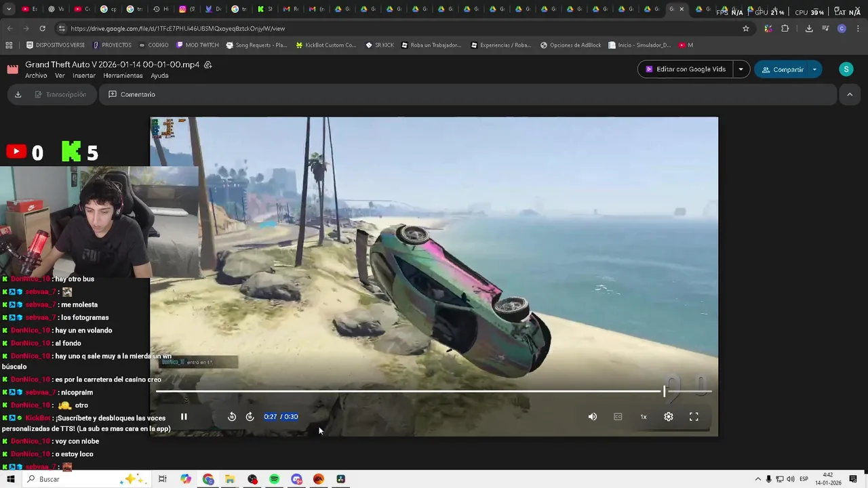Click the playhead handle on the timeline
Image resolution: width=868 pixels, height=488 pixels.
click(x=665, y=391)
